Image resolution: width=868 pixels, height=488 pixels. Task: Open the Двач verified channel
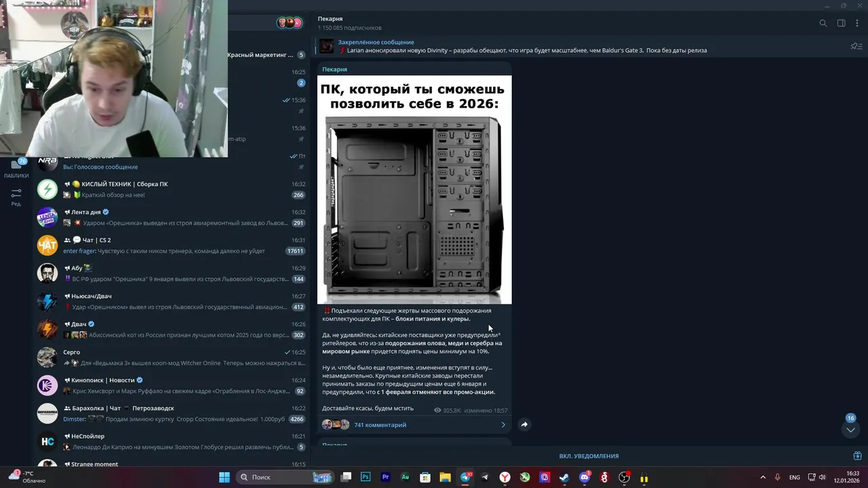[x=173, y=329]
